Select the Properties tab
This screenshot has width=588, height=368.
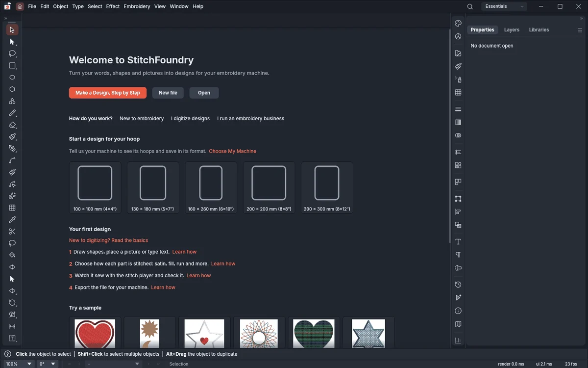[x=483, y=30]
